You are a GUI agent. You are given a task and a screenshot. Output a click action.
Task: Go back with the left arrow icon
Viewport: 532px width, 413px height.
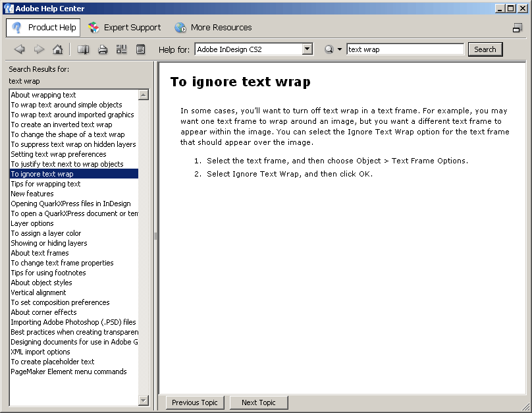19,49
